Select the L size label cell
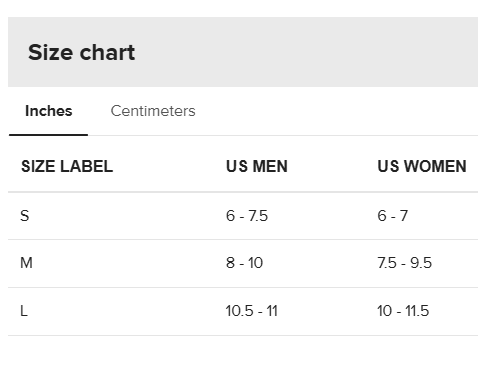Viewport: 478px width, 376px height. [x=24, y=311]
